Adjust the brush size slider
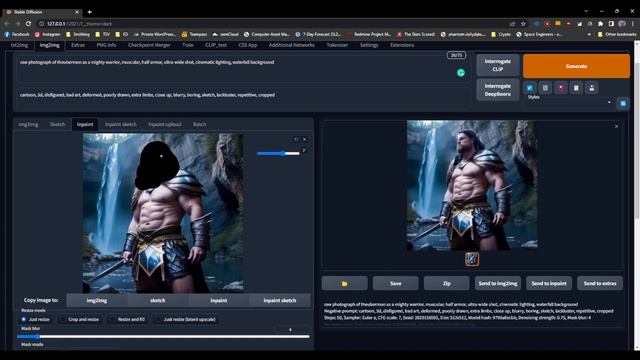 point(278,153)
